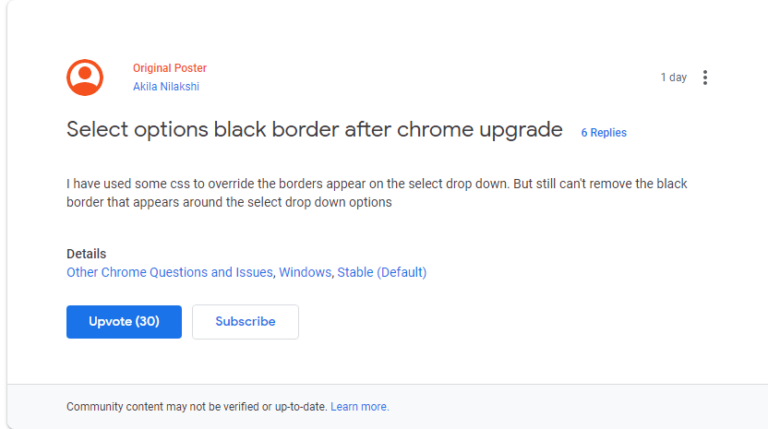This screenshot has height=429, width=768.
Task: Click the Community content disclaimer text
Action: click(x=196, y=407)
